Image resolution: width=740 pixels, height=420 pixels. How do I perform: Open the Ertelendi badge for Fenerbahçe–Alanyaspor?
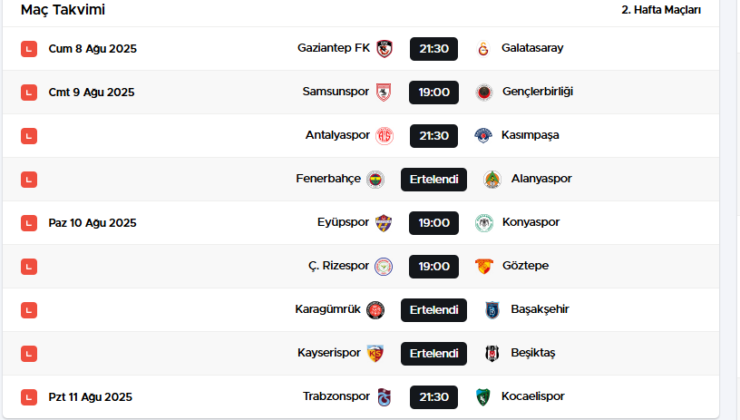pos(433,179)
